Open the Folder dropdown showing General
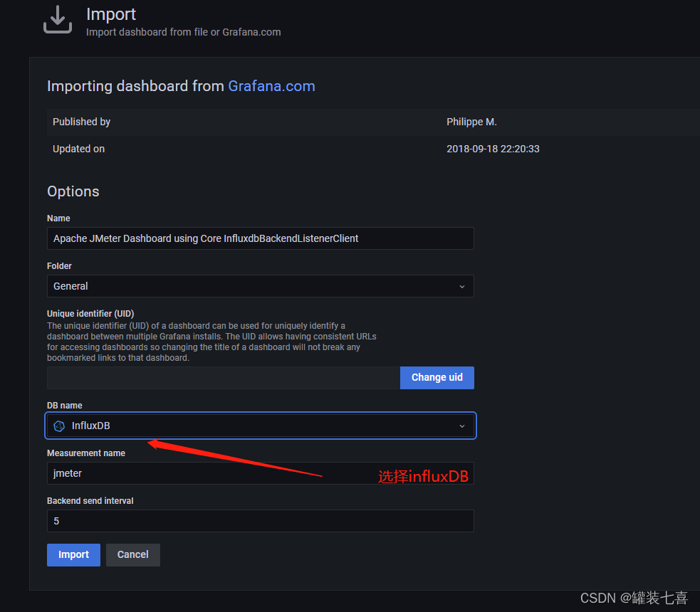Screen dimensions: 700x612 coord(260,286)
